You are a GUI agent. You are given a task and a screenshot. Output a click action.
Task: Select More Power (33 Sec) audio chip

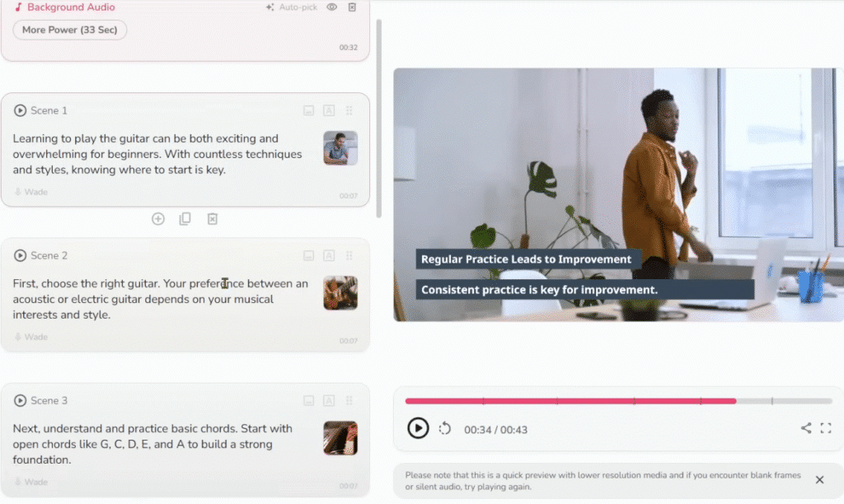[x=69, y=30]
